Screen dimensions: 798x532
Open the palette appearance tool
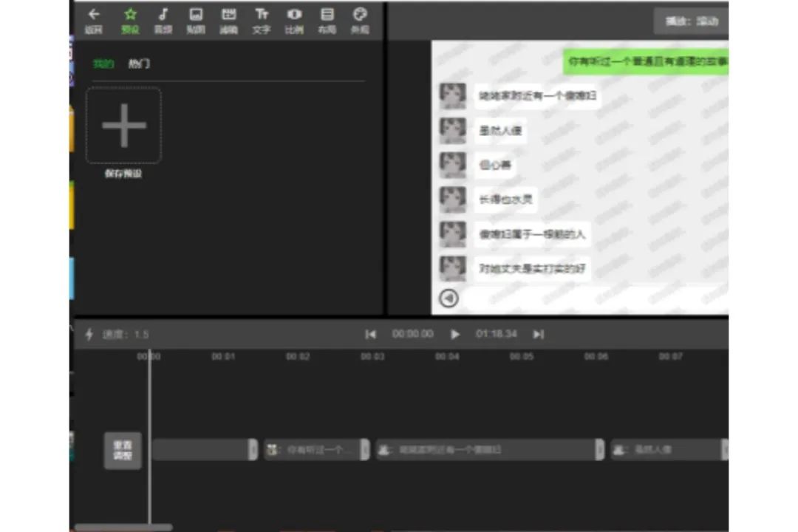point(360,14)
